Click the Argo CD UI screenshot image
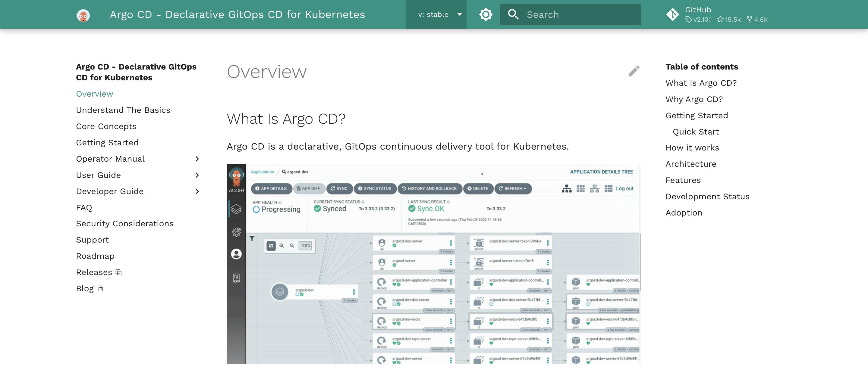868x375 pixels. click(433, 264)
